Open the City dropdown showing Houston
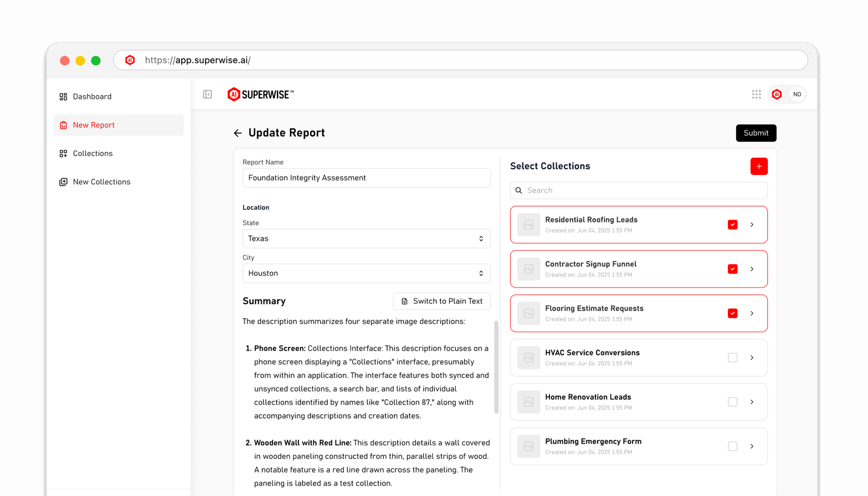This screenshot has width=868, height=496. pos(366,273)
